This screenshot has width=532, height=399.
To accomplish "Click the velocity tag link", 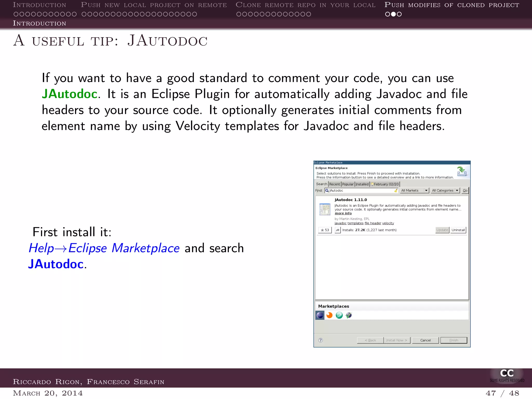I will pyautogui.click(x=388, y=223).
